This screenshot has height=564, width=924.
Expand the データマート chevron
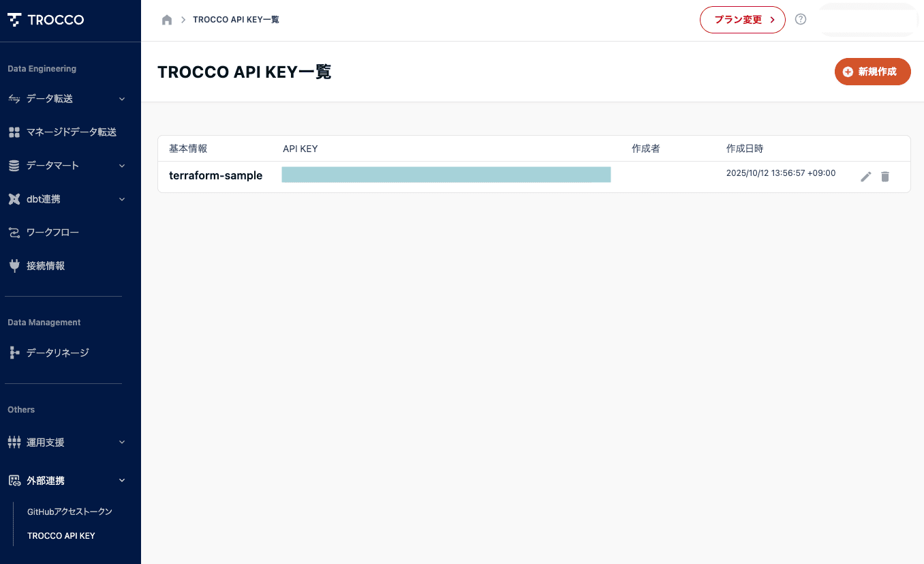pos(122,166)
